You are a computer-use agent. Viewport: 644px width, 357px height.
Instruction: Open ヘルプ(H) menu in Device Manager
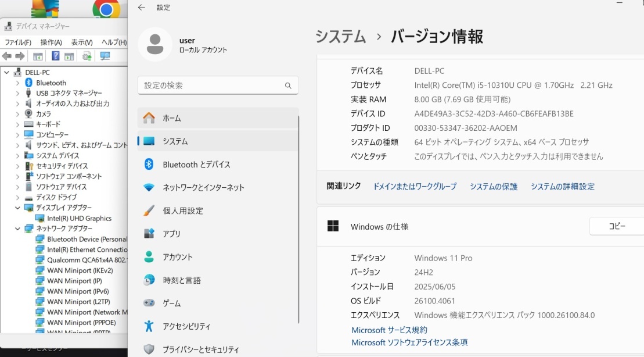click(x=114, y=42)
